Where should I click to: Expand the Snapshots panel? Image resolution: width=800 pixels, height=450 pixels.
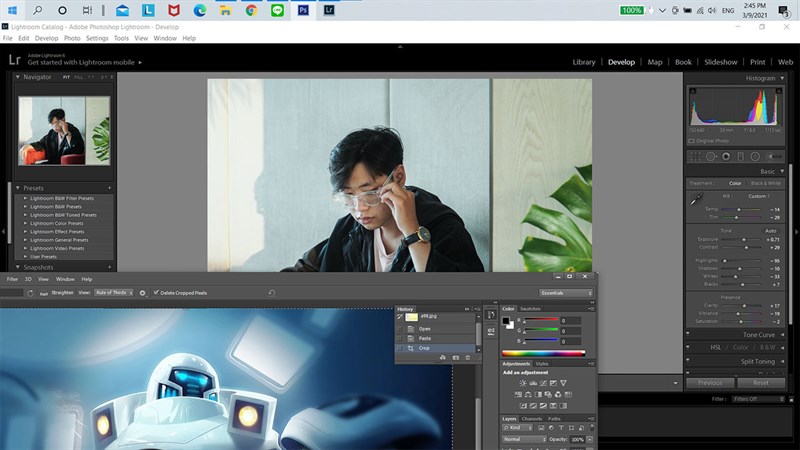(x=17, y=267)
